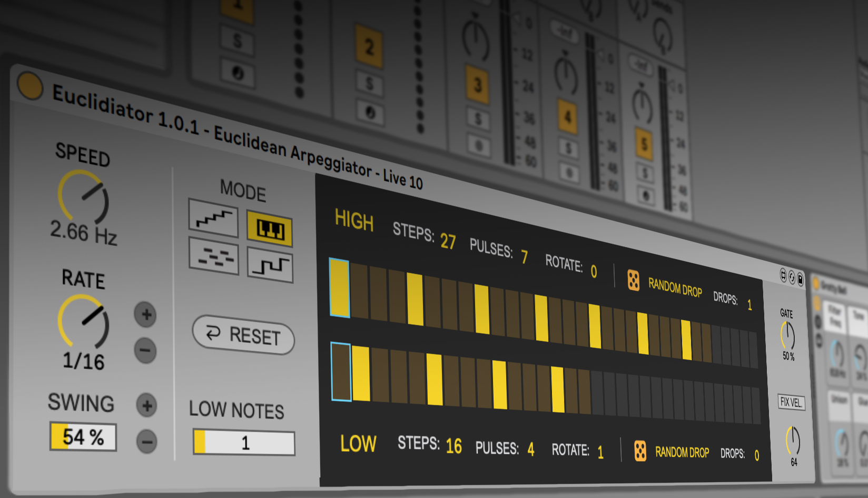Click the HIGH steps value 27
This screenshot has height=498, width=868.
tap(448, 241)
